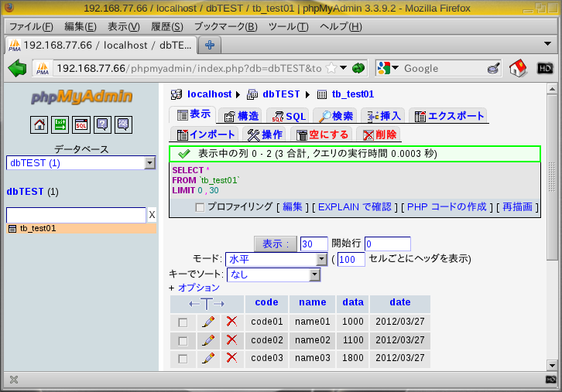The width and height of the screenshot is (562, 392).
Task: Switch to the エクスポート tab
Action: tap(449, 116)
